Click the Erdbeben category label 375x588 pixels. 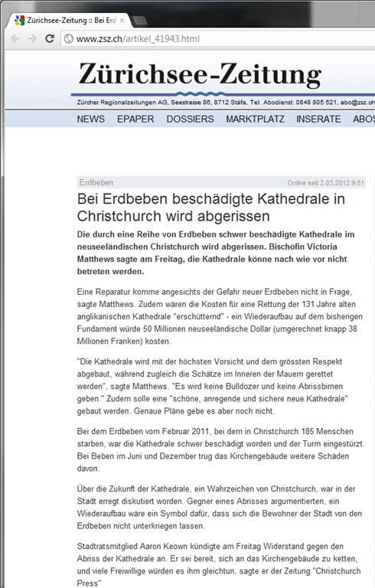[96, 183]
